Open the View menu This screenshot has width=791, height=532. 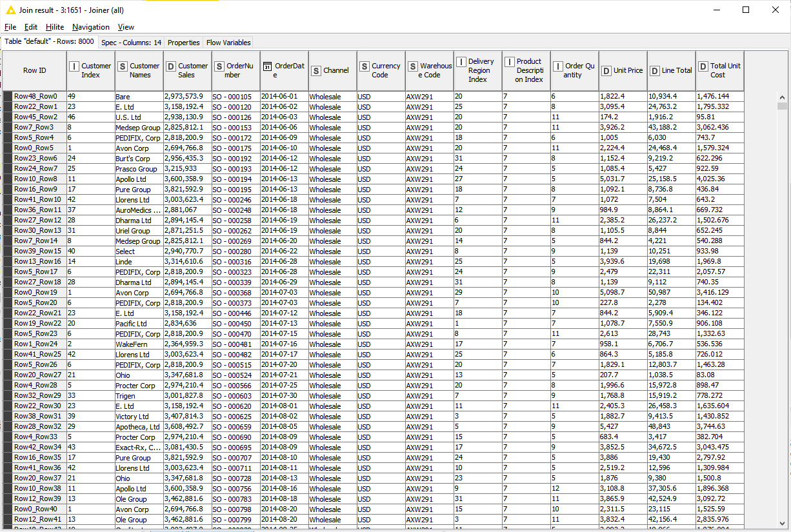pyautogui.click(x=126, y=27)
